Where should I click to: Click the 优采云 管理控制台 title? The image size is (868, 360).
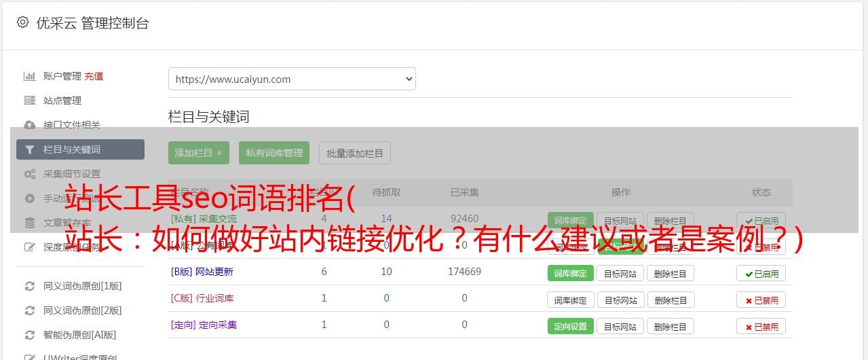click(92, 23)
